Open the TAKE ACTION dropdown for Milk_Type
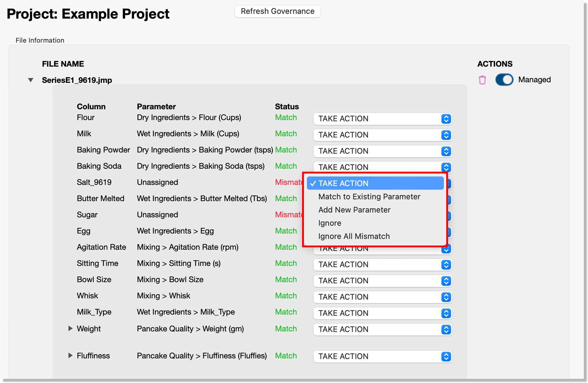This screenshot has height=383, width=588. [382, 313]
